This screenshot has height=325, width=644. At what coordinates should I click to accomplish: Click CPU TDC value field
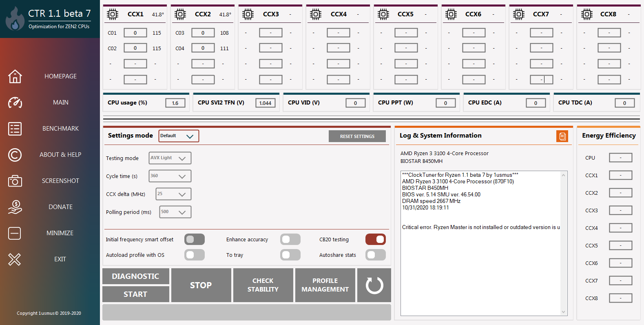[625, 103]
